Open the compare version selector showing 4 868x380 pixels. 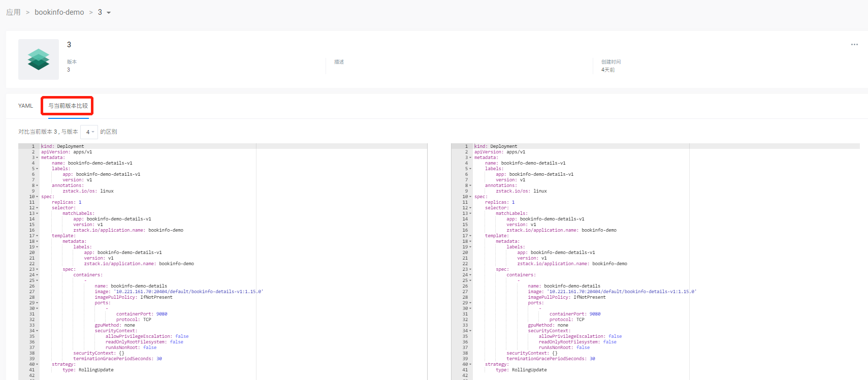tap(89, 132)
